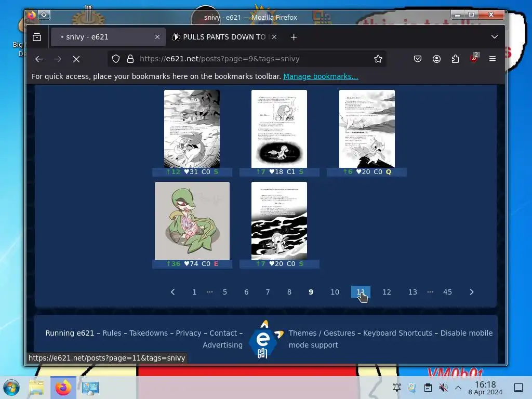Image resolution: width=532 pixels, height=399 pixels.
Task: Go to page 13 in pagination
Action: point(413,292)
